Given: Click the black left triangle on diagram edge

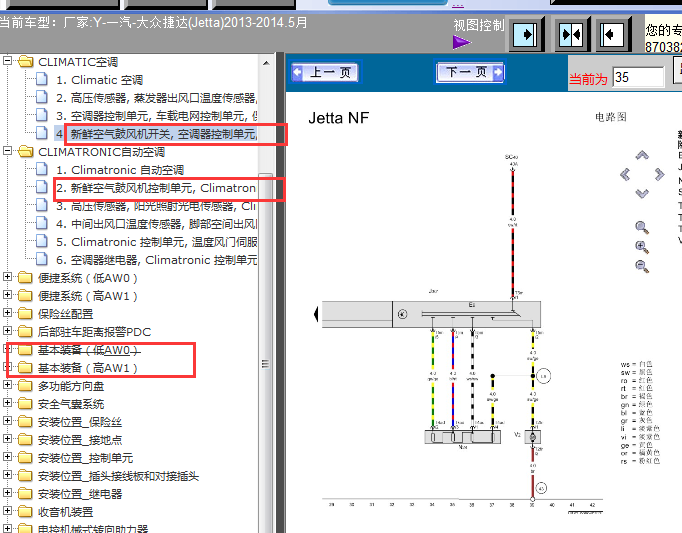Looking at the screenshot, I should coord(316,314).
